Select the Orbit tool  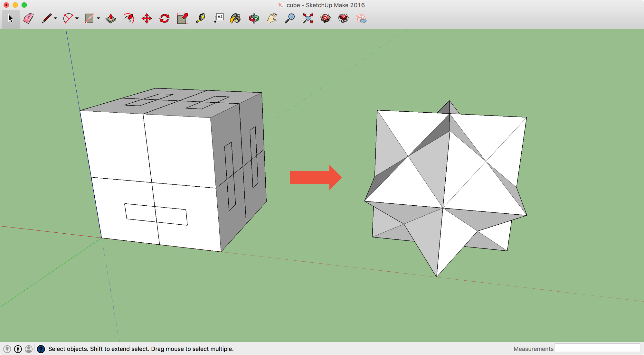pos(253,19)
